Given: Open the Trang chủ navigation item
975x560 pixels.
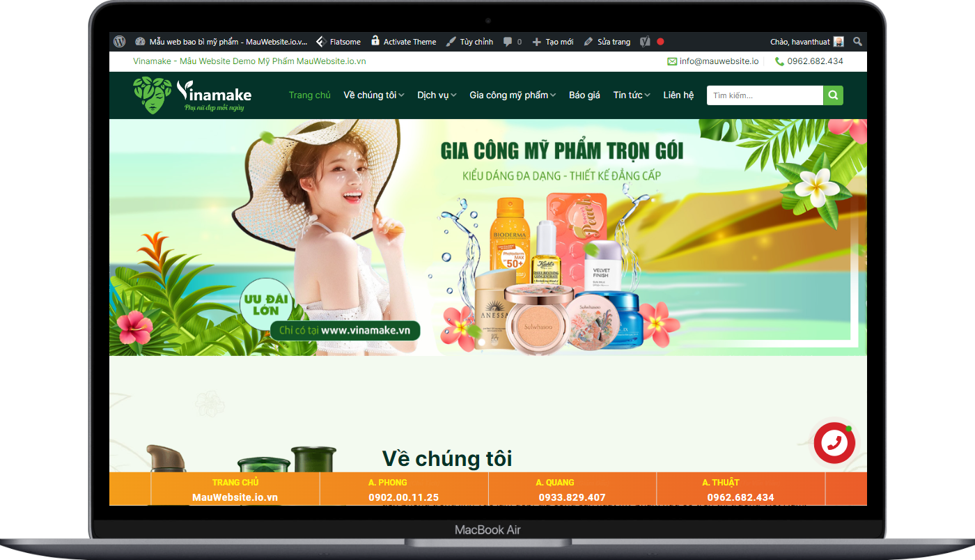Looking at the screenshot, I should click(310, 95).
